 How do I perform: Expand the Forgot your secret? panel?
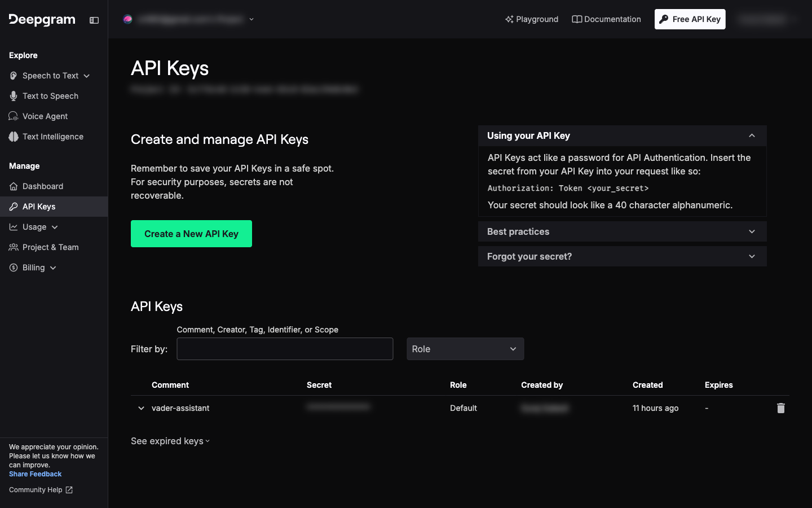(x=623, y=256)
